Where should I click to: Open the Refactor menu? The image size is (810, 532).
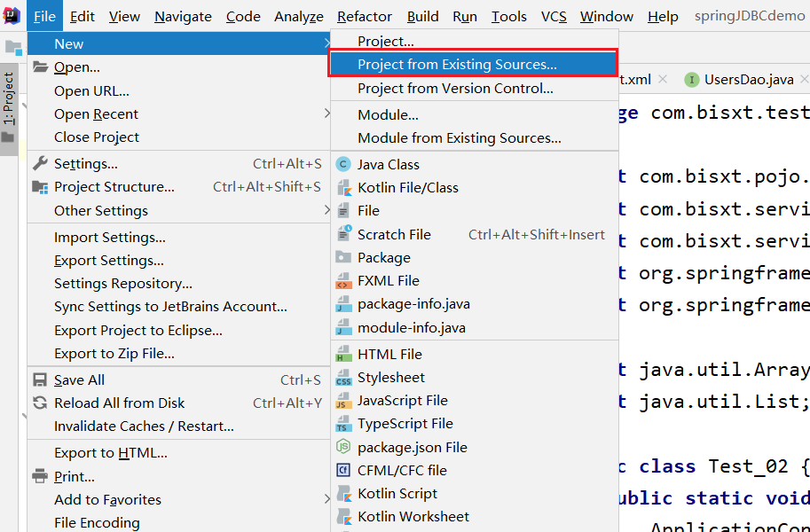(364, 16)
